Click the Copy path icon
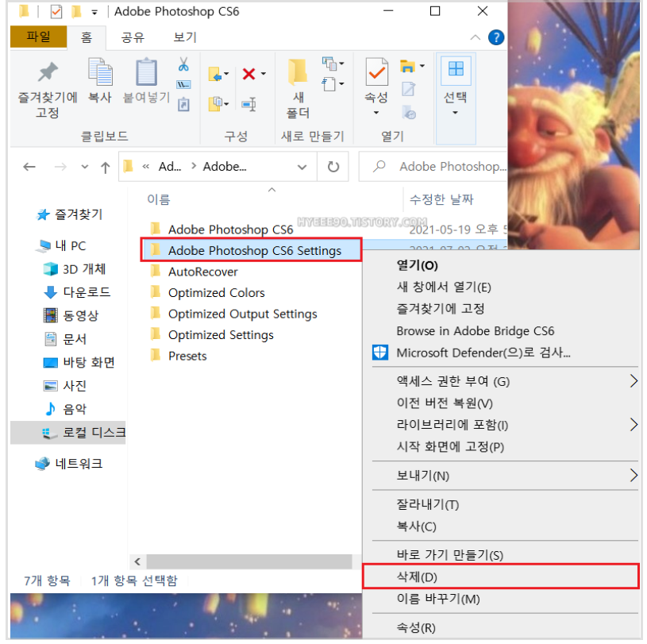 click(x=183, y=85)
